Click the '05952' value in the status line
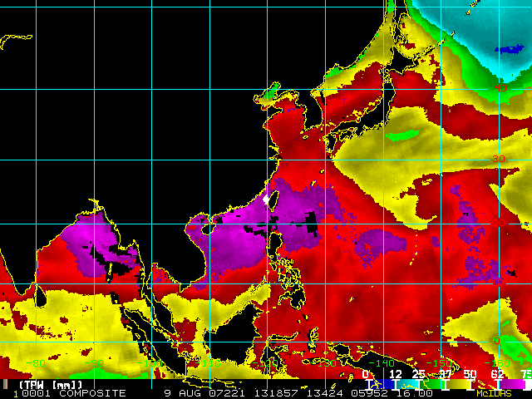Viewport: 532px width, 399px height. pyautogui.click(x=369, y=393)
